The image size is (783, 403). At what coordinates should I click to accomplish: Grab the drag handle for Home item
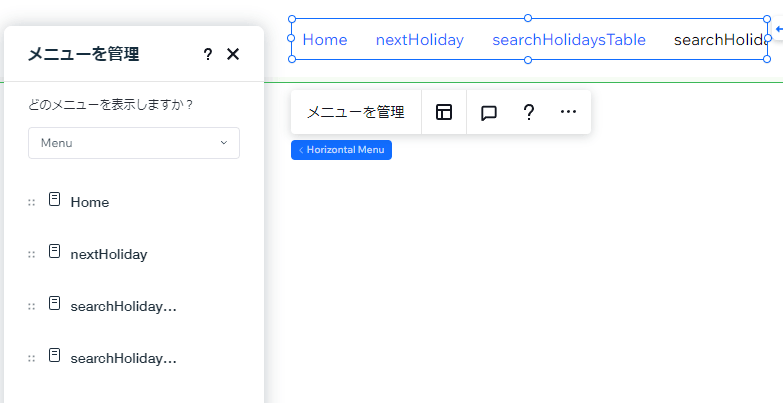pyautogui.click(x=31, y=202)
